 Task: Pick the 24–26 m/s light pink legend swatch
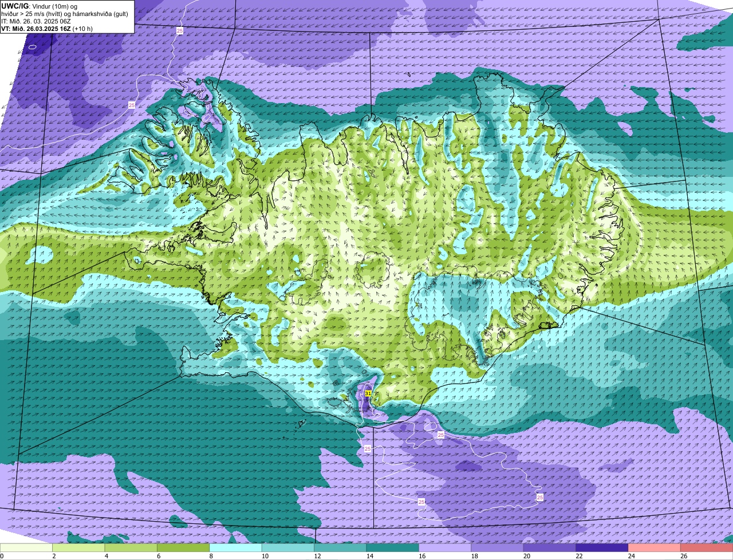pos(655,547)
